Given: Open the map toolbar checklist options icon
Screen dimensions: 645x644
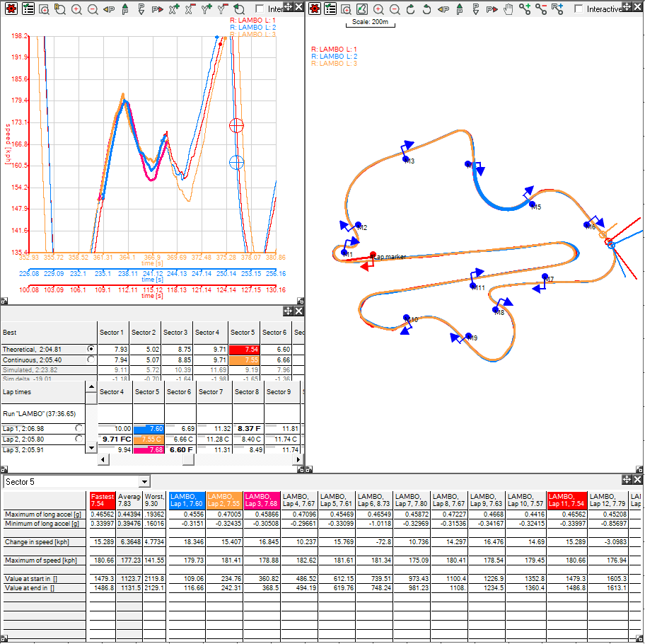Looking at the screenshot, I should point(330,8).
